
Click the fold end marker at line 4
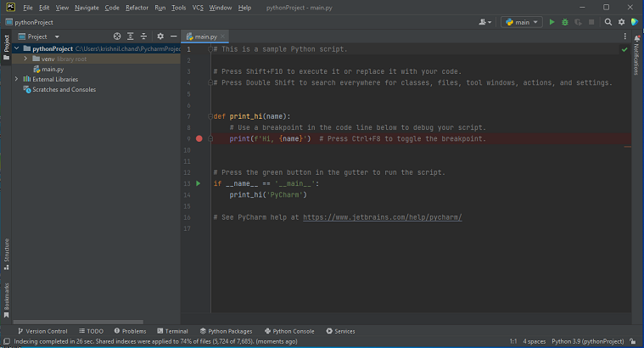[210, 82]
